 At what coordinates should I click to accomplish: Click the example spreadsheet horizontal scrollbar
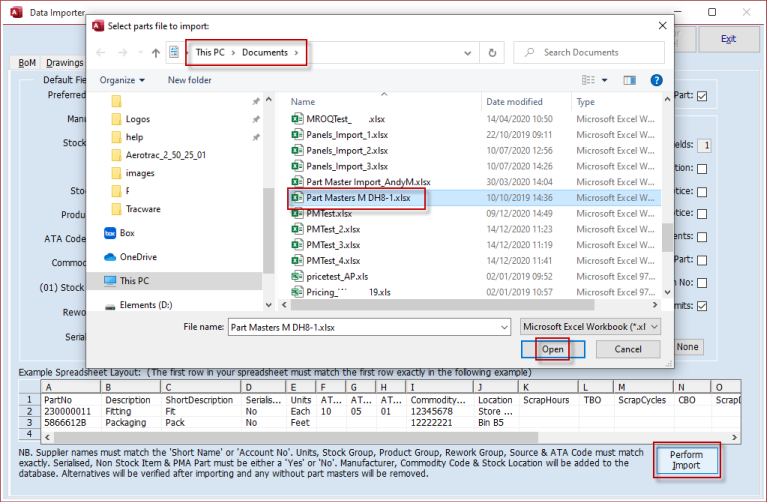(295, 437)
